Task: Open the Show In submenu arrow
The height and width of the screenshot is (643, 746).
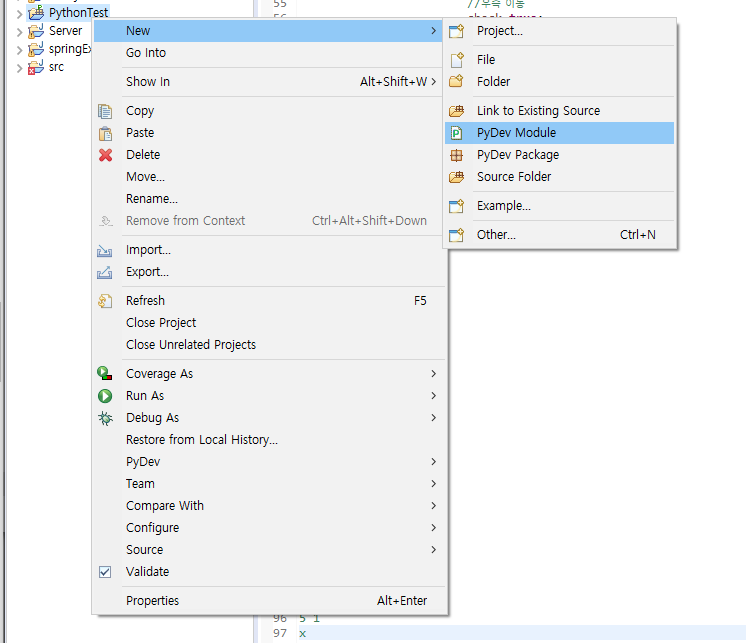Action: click(x=433, y=82)
